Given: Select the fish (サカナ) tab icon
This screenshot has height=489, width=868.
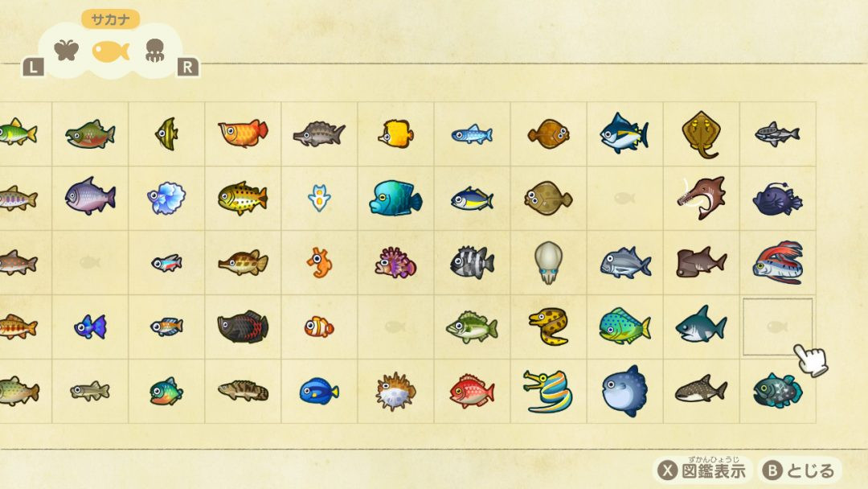Looking at the screenshot, I should coord(111,51).
